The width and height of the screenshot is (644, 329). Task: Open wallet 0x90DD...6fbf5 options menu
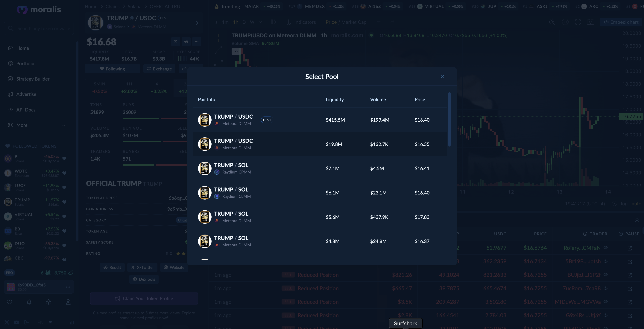tap(68, 287)
